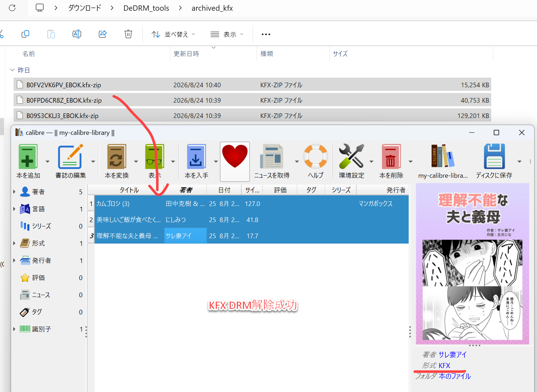Click the サレ妻アイ author link
This screenshot has height=392, width=537.
pyautogui.click(x=453, y=354)
